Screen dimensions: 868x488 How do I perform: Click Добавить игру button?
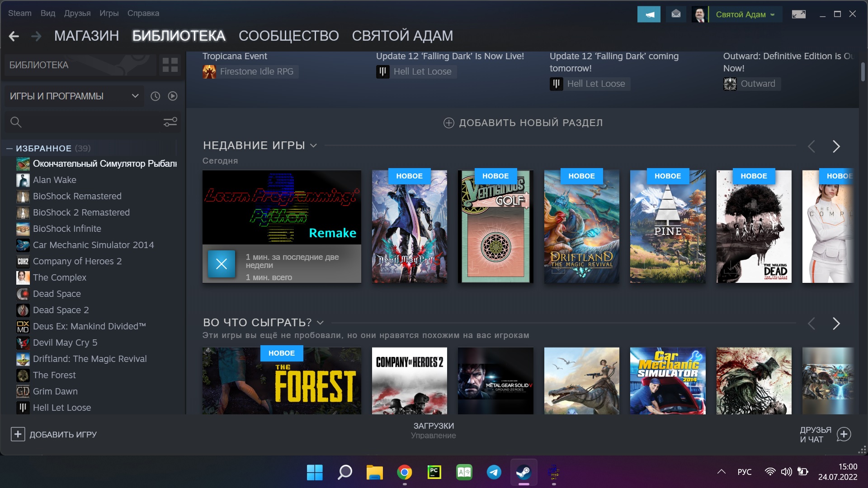coord(54,435)
